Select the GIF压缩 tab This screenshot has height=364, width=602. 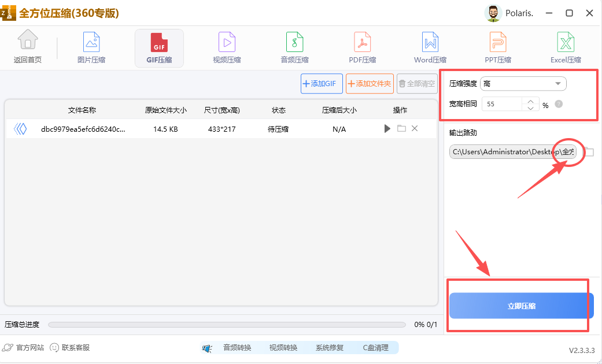(x=159, y=47)
